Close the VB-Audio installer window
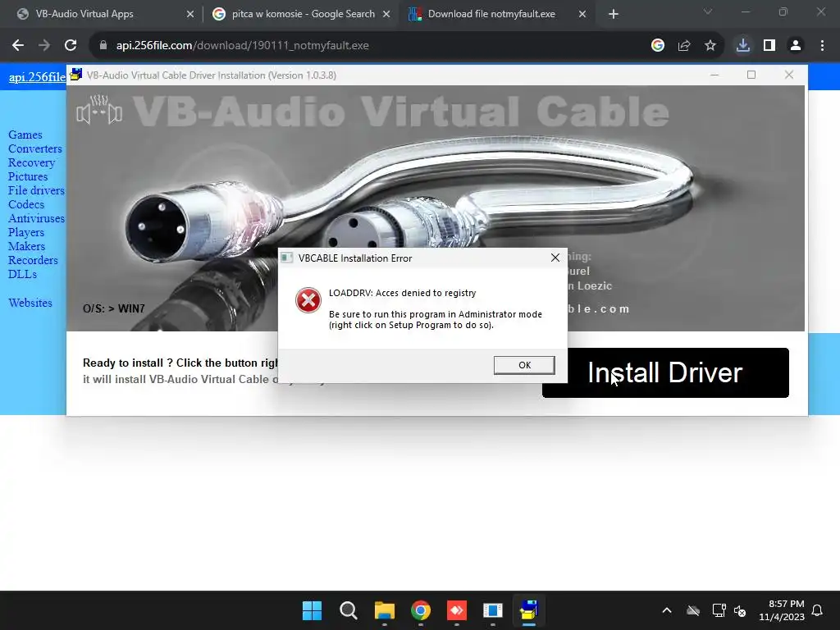Viewport: 840px width, 630px height. pos(788,75)
